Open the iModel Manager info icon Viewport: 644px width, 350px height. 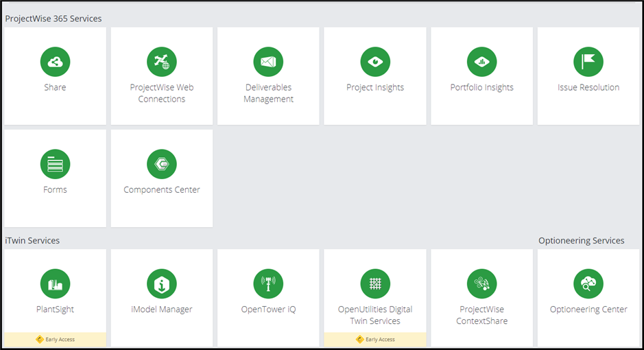click(162, 284)
